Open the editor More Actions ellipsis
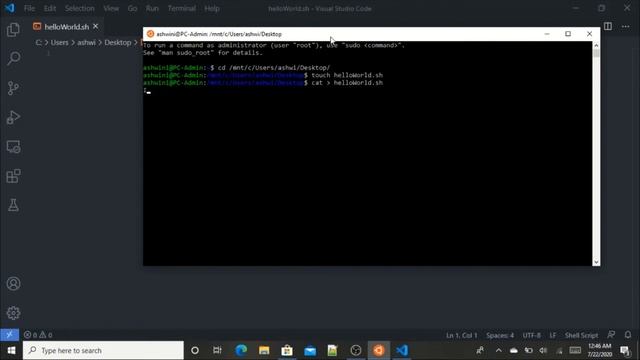640x360 pixels. [625, 27]
